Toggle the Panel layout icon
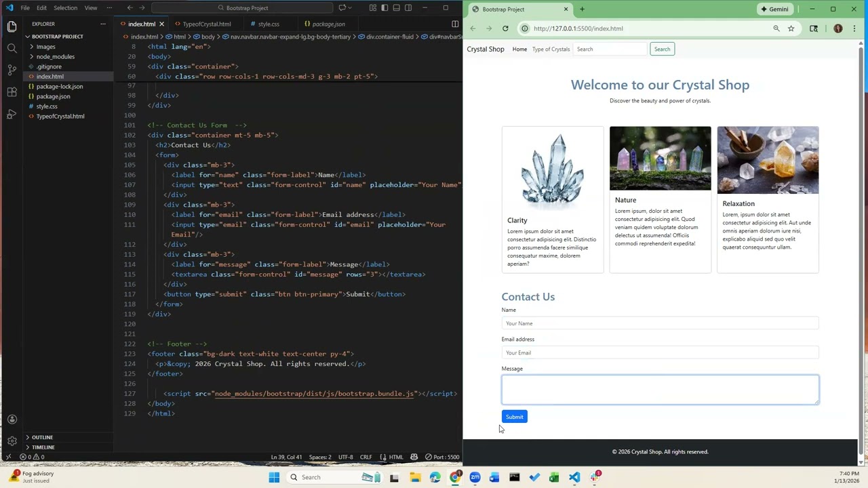Image resolution: width=868 pixels, height=488 pixels. pyautogui.click(x=396, y=7)
